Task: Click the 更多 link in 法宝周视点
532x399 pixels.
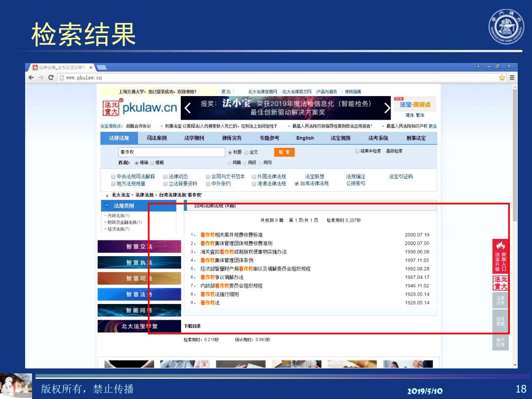Action: [432, 126]
